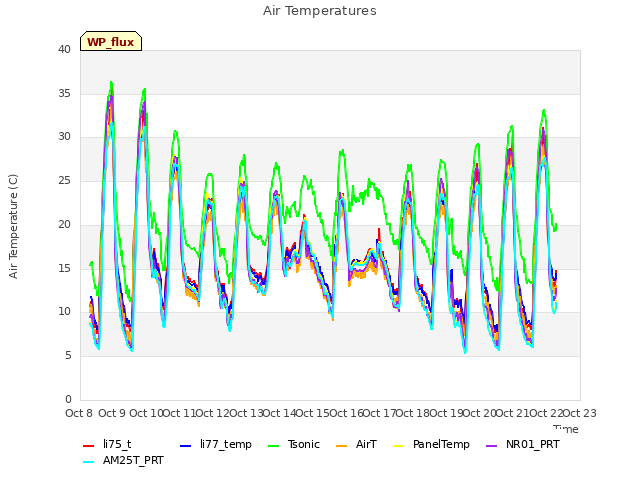640x480 pixels.
Task: Click the yellow PanelTemp legend swatch
Action: [x=399, y=446]
